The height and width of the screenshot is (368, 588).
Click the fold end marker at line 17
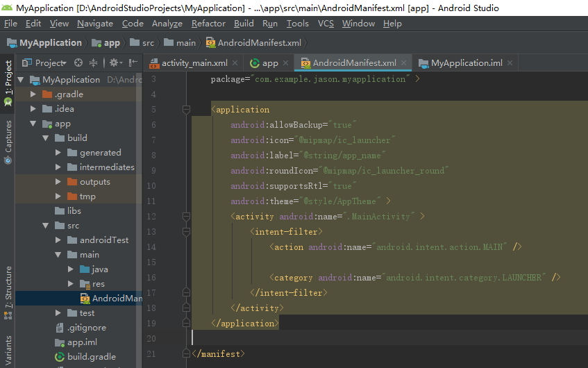186,292
